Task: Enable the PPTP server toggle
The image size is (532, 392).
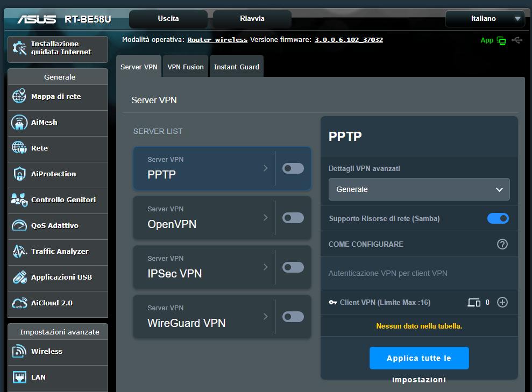Action: click(293, 168)
